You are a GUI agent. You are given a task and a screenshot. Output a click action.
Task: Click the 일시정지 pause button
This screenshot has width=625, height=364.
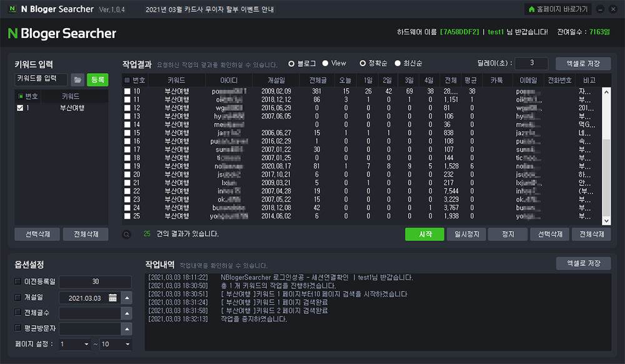click(x=466, y=234)
